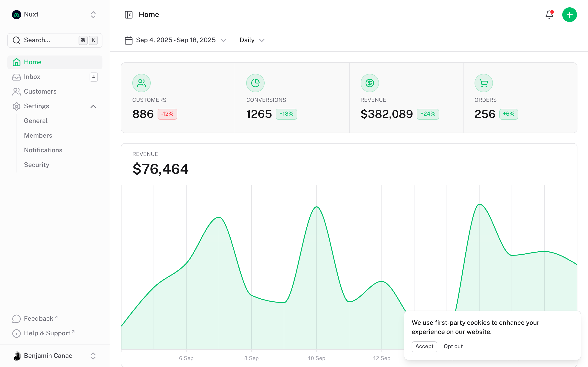Open the Daily interval dropdown
This screenshot has height=367, width=588.
[x=252, y=40]
